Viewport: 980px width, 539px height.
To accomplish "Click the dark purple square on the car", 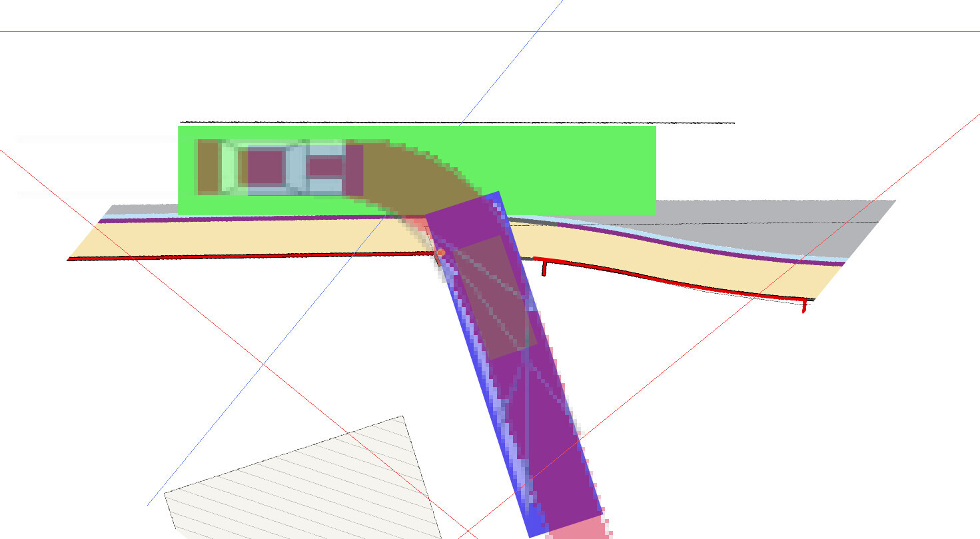I will coord(265,167).
